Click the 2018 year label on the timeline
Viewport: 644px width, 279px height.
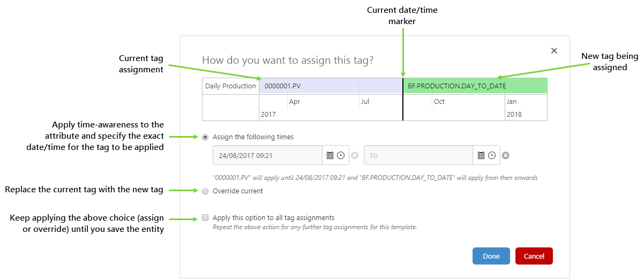pyautogui.click(x=514, y=115)
